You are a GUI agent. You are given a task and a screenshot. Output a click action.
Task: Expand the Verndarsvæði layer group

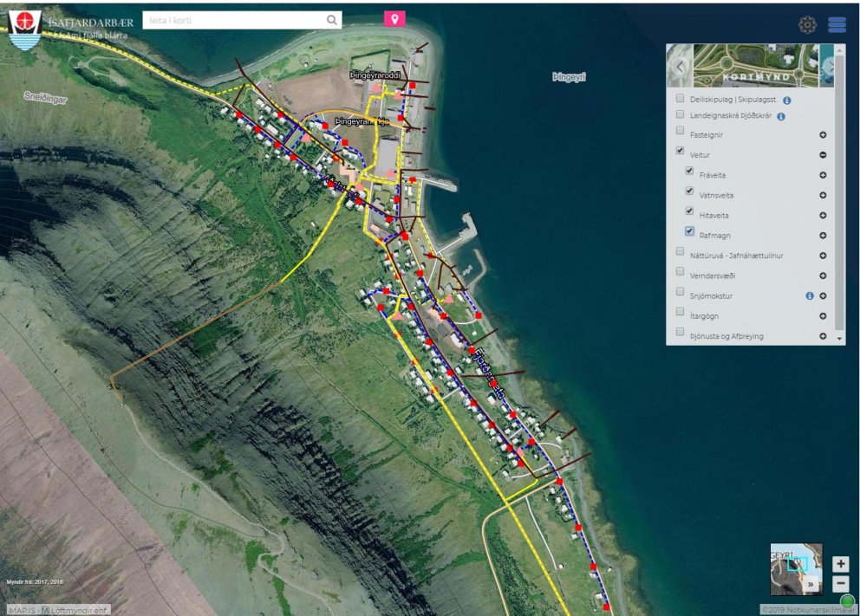point(823,276)
